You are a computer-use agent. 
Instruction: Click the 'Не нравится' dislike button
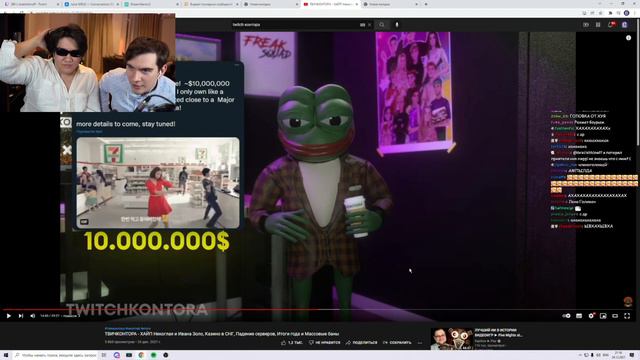324,342
